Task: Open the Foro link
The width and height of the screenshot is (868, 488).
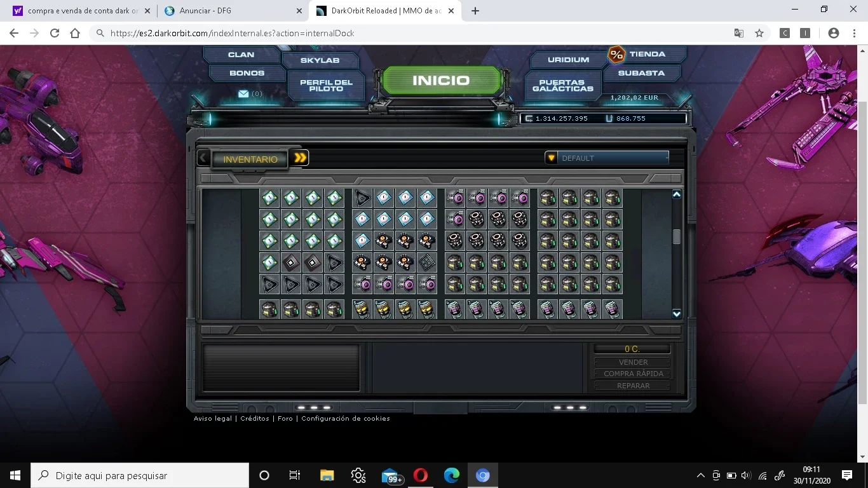Action: [285, 418]
